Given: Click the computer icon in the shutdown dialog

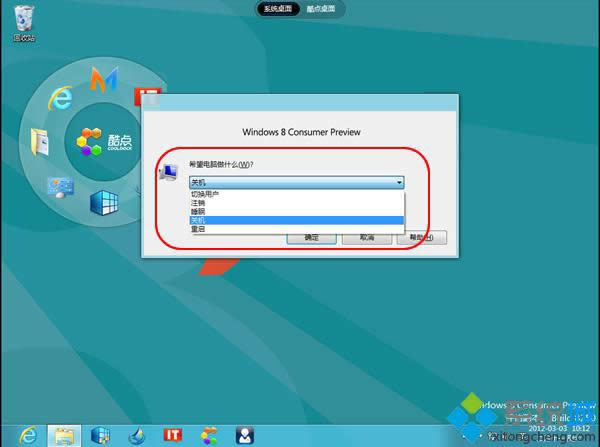Looking at the screenshot, I should tap(169, 173).
